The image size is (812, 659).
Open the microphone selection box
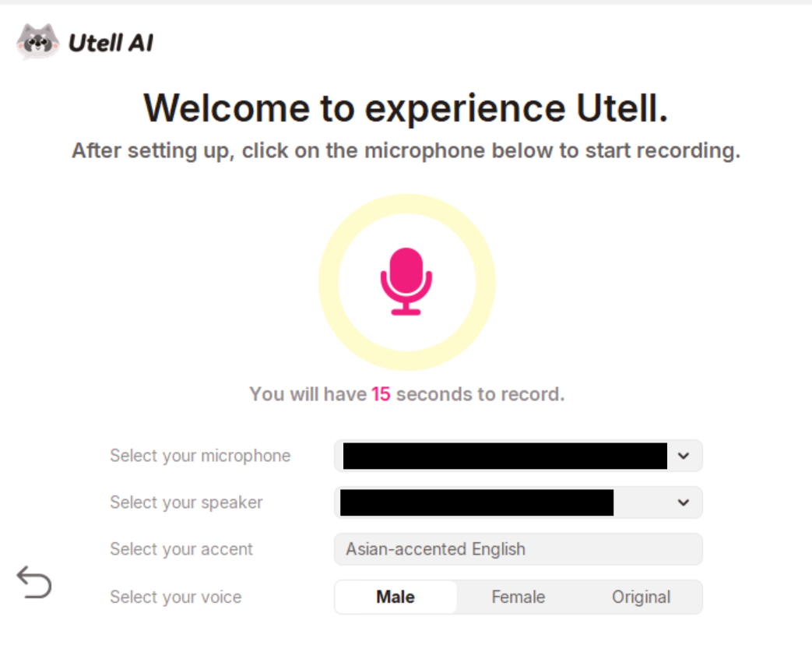pos(504,456)
